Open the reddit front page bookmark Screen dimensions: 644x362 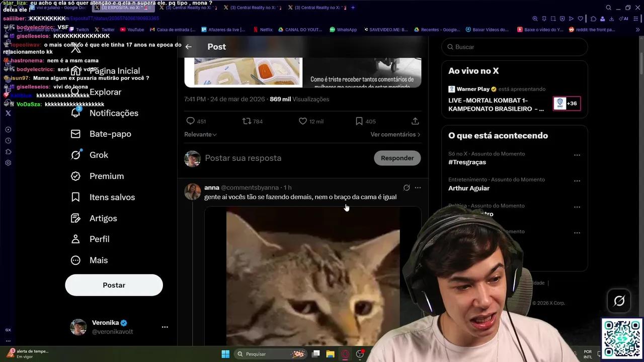(x=592, y=30)
